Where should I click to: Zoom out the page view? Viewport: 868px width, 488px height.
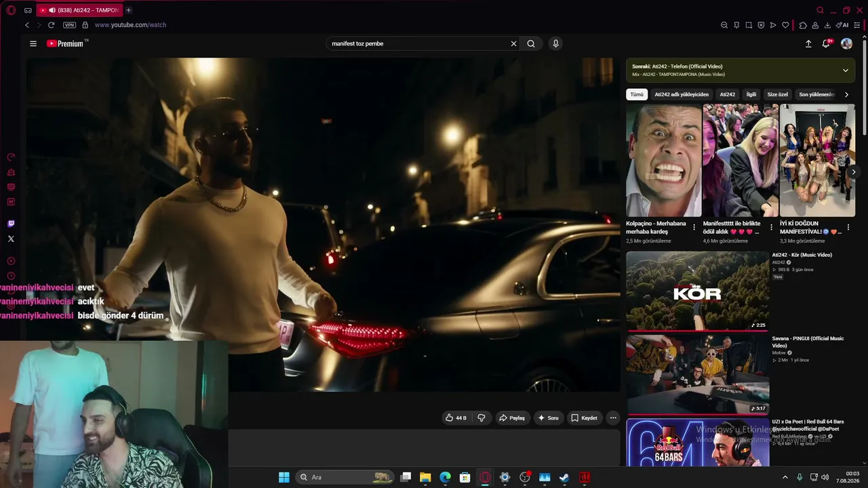(724, 25)
